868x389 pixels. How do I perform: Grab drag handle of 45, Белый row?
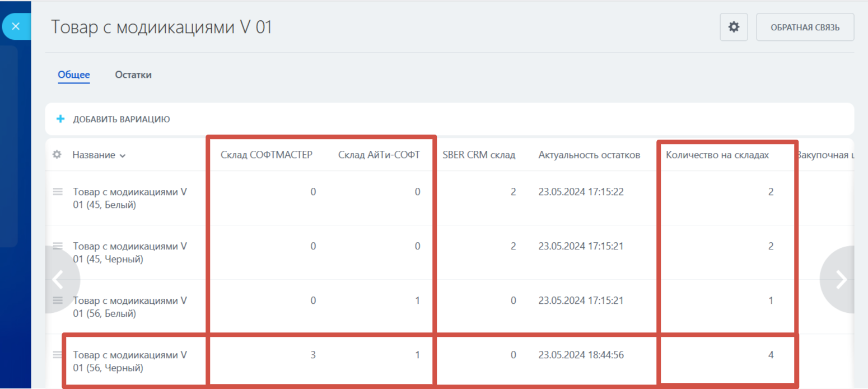58,192
